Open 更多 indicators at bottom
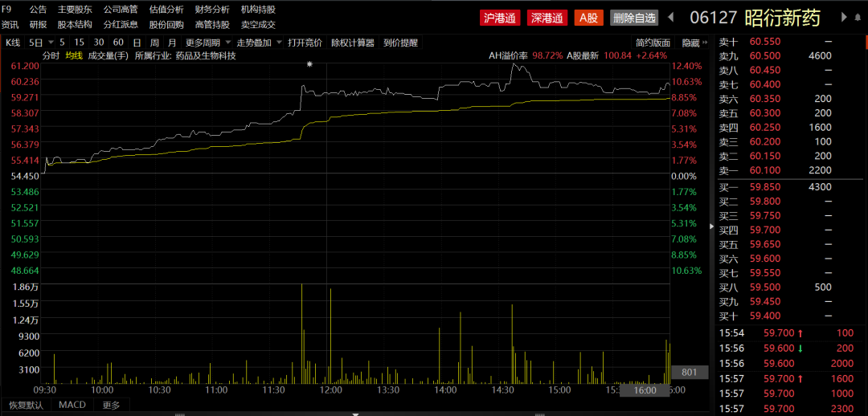Image resolution: width=868 pixels, height=416 pixels. pos(110,405)
